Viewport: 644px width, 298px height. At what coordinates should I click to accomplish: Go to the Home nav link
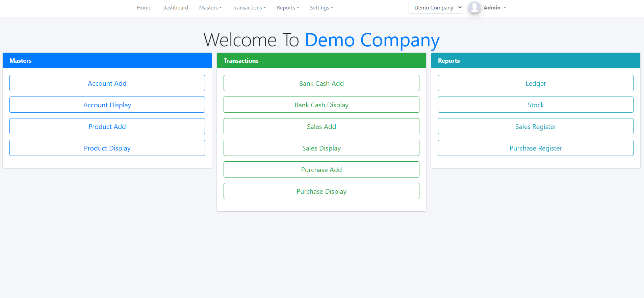click(x=144, y=8)
